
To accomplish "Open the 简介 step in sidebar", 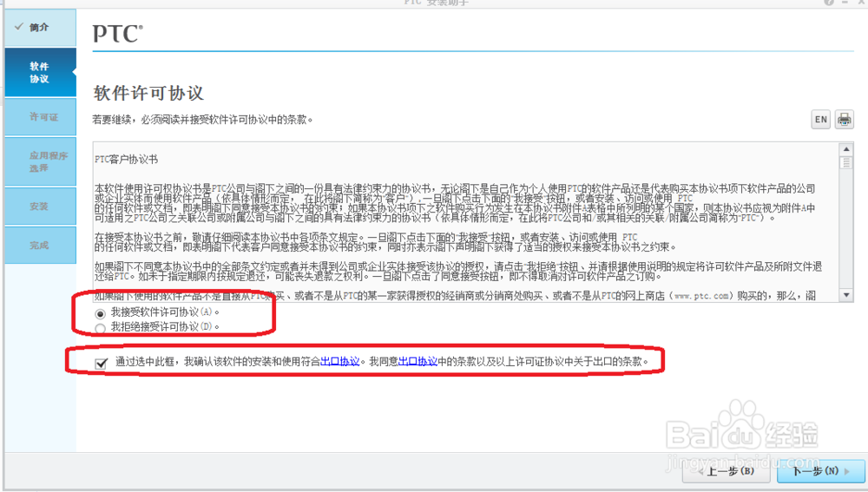I will (41, 27).
